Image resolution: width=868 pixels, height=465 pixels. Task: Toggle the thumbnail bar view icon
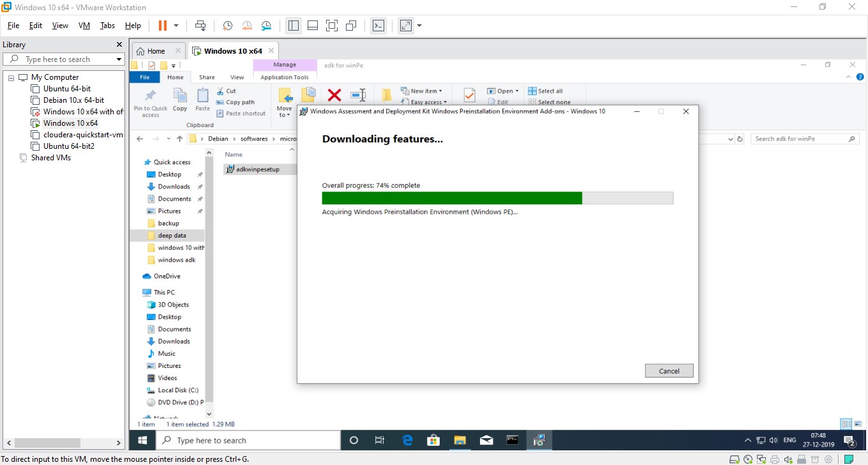[x=313, y=26]
